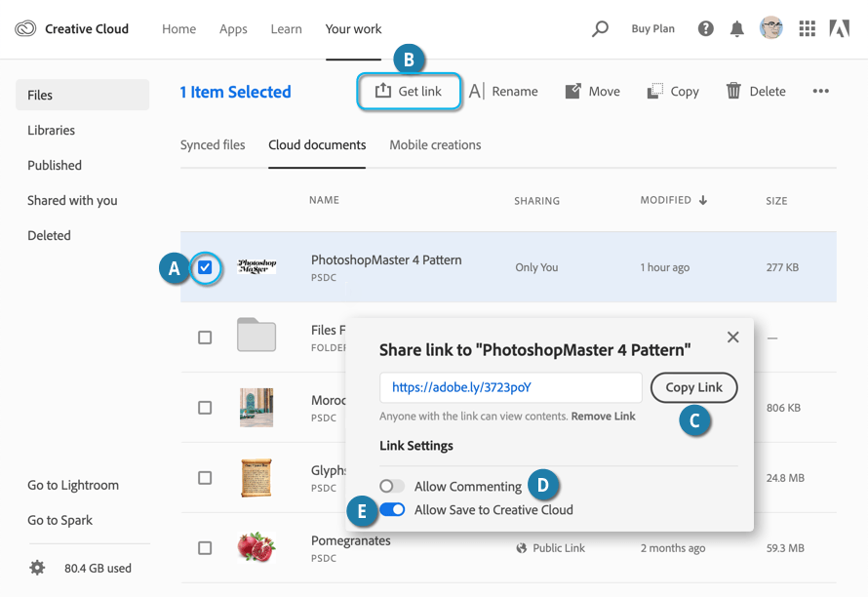Click Go to Lightroom link
Image resolution: width=868 pixels, height=597 pixels.
click(x=73, y=485)
